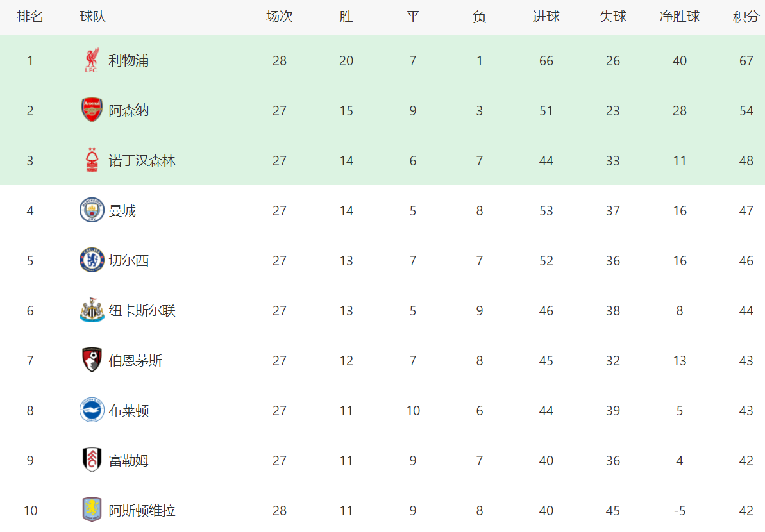The image size is (765, 532).
Task: Open team name 阿斯顿维拉
Action: click(x=142, y=511)
